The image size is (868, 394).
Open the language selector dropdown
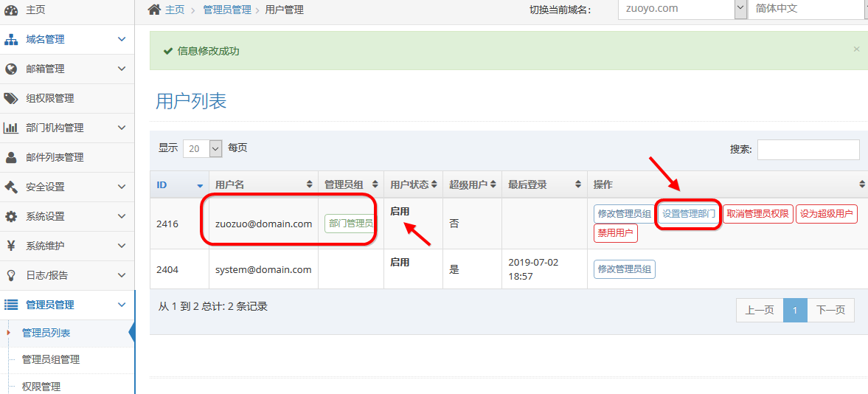click(805, 10)
